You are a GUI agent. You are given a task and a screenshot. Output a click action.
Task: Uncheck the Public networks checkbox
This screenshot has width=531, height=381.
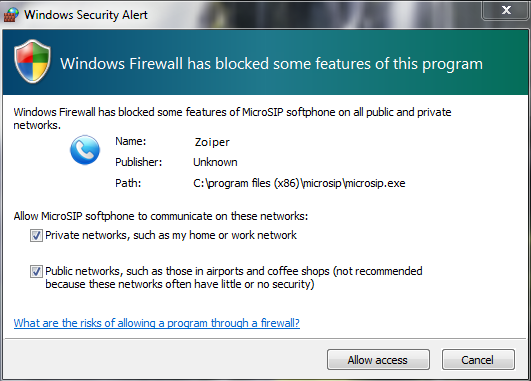(36, 271)
